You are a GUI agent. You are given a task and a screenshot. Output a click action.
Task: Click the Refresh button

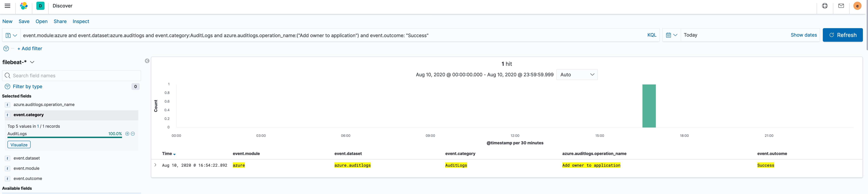[842, 35]
